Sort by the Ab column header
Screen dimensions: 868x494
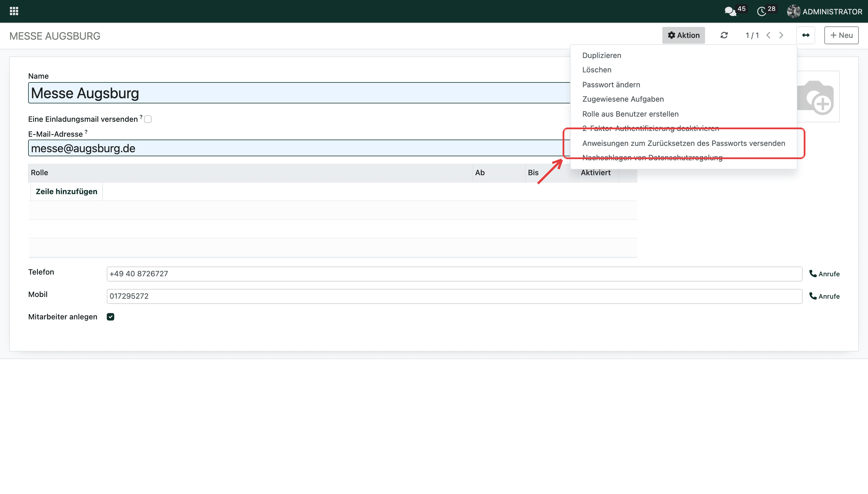(499, 173)
